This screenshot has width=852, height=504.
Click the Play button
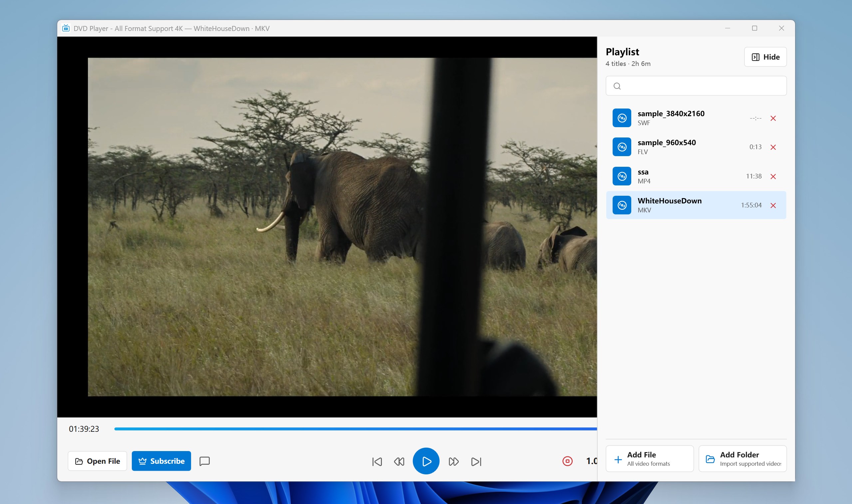coord(426,461)
